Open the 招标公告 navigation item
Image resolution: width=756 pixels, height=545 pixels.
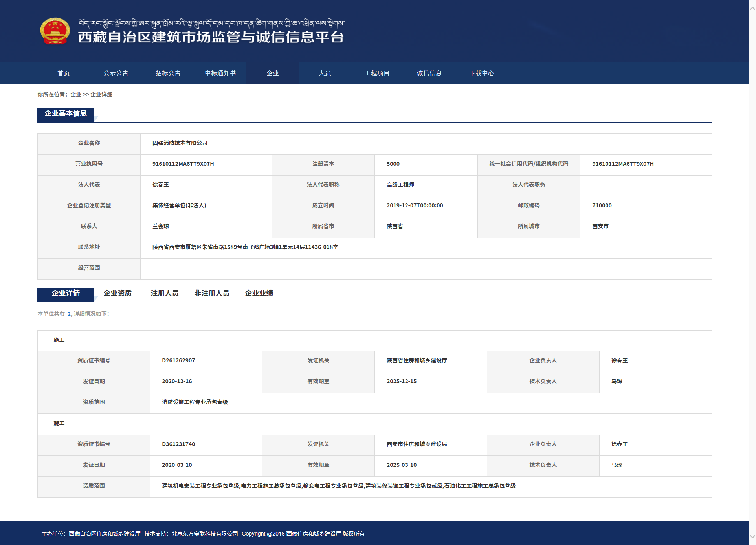168,73
